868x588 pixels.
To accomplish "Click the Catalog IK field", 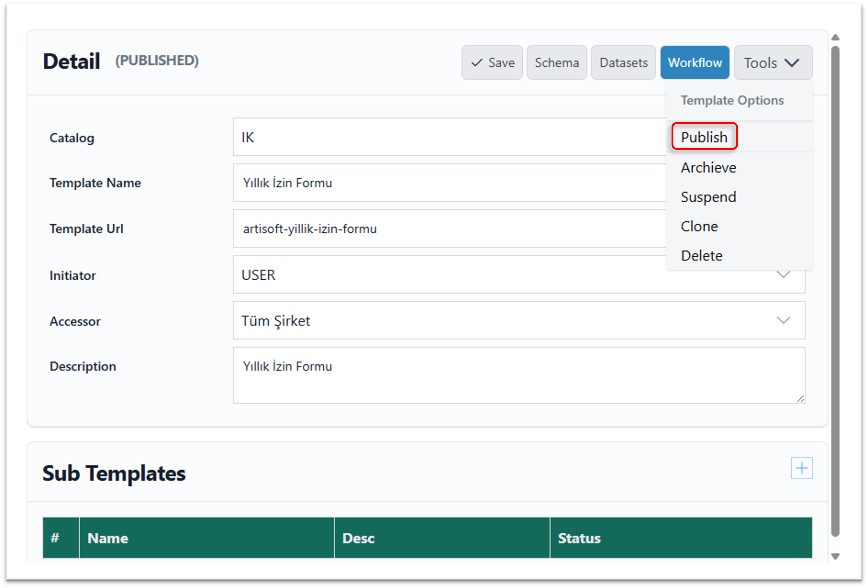I will [x=448, y=137].
